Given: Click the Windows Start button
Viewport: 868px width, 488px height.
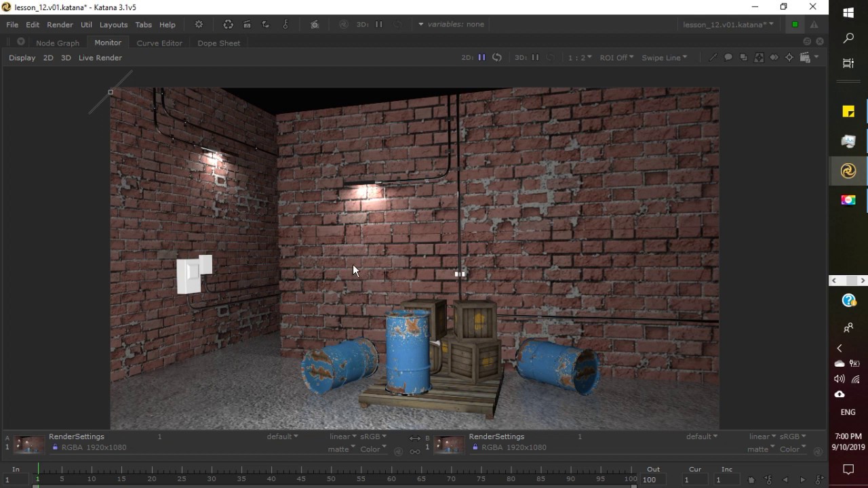Looking at the screenshot, I should (x=848, y=12).
